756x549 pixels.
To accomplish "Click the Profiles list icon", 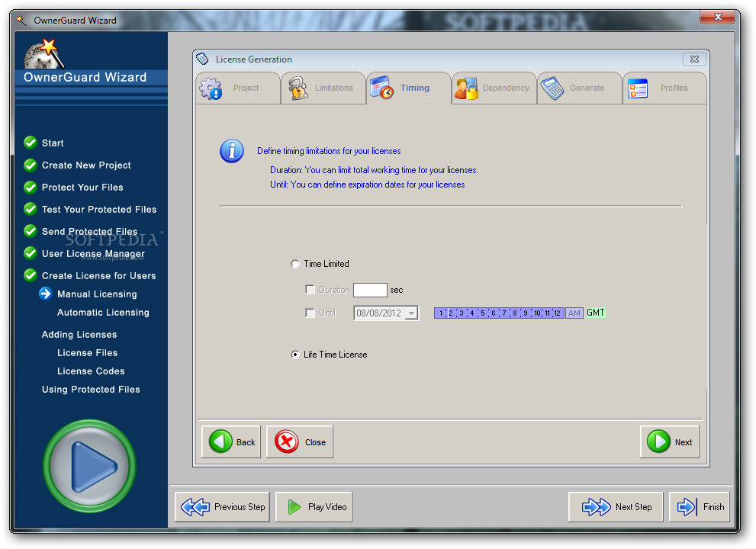I will [638, 88].
